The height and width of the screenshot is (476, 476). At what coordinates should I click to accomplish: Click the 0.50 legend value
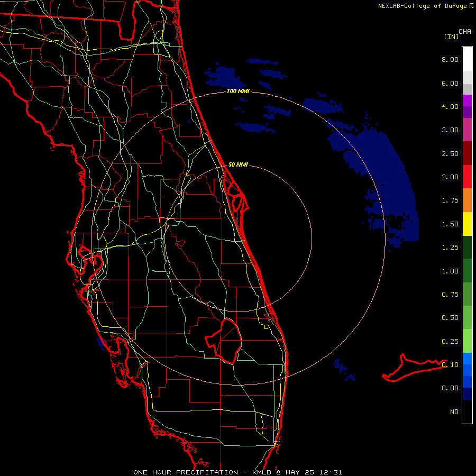450,318
